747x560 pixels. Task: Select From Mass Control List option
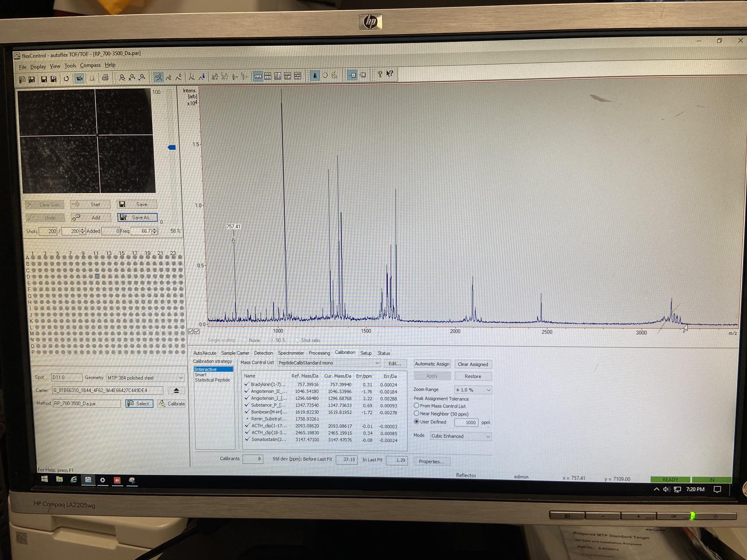click(x=416, y=406)
